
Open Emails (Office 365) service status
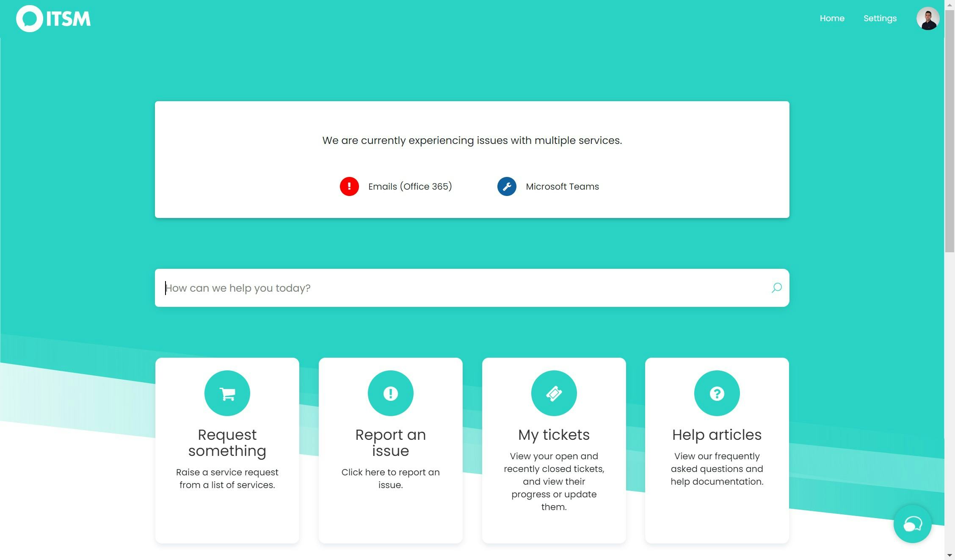(x=410, y=187)
